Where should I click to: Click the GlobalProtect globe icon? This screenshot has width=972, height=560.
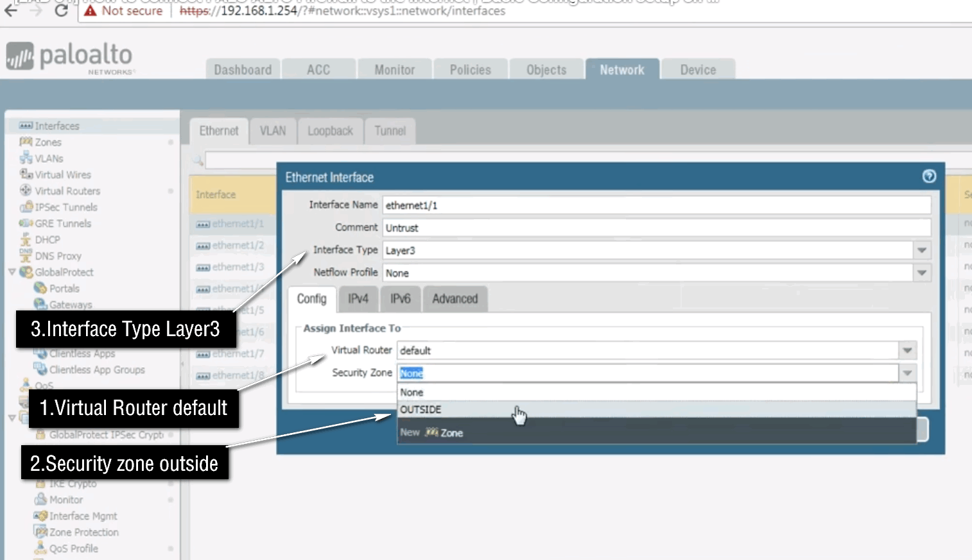point(26,272)
